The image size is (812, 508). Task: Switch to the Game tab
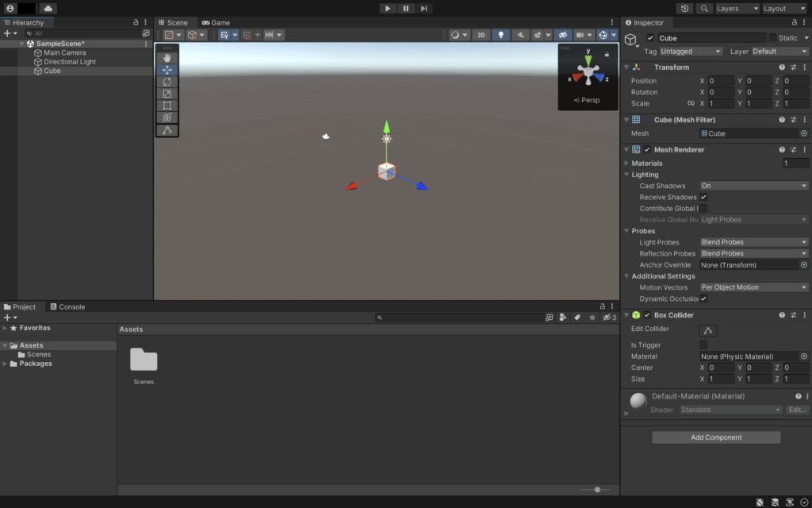tap(216, 23)
